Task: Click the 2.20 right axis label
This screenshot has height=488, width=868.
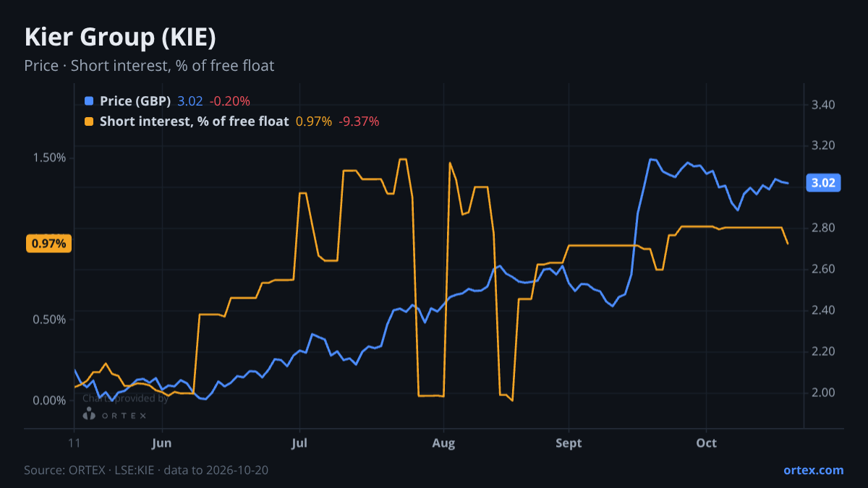Action: click(823, 352)
